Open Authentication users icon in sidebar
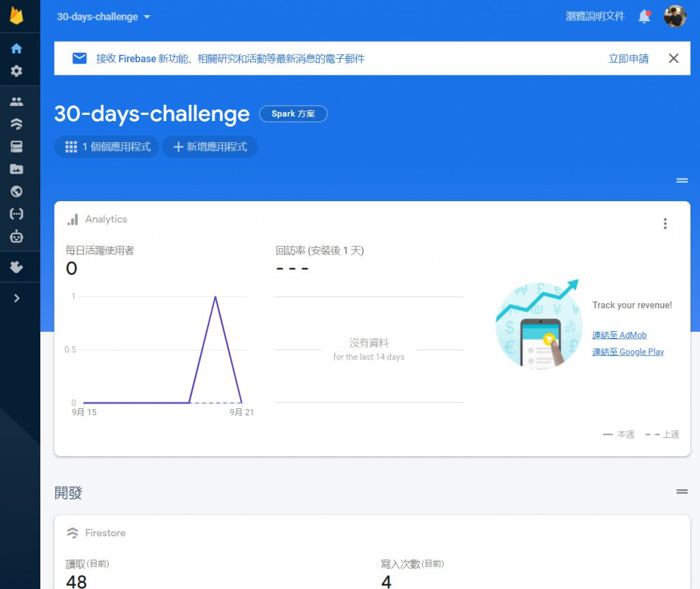Image resolution: width=700 pixels, height=589 pixels. click(x=16, y=101)
